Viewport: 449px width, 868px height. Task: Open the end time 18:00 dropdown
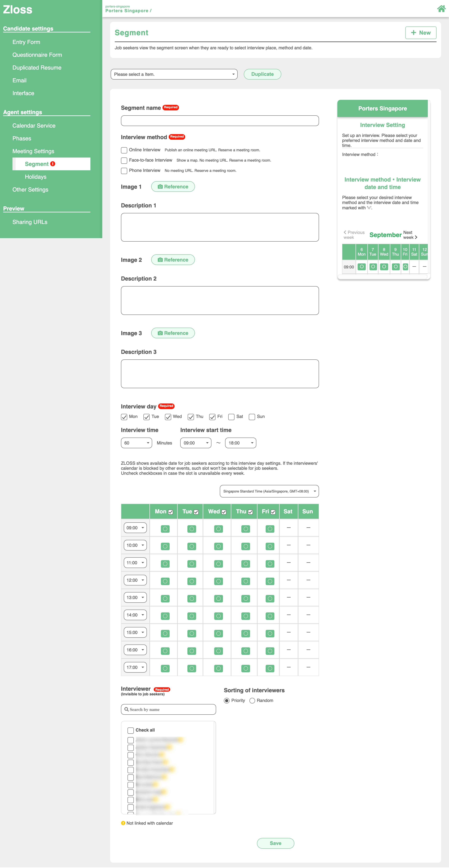tap(241, 443)
